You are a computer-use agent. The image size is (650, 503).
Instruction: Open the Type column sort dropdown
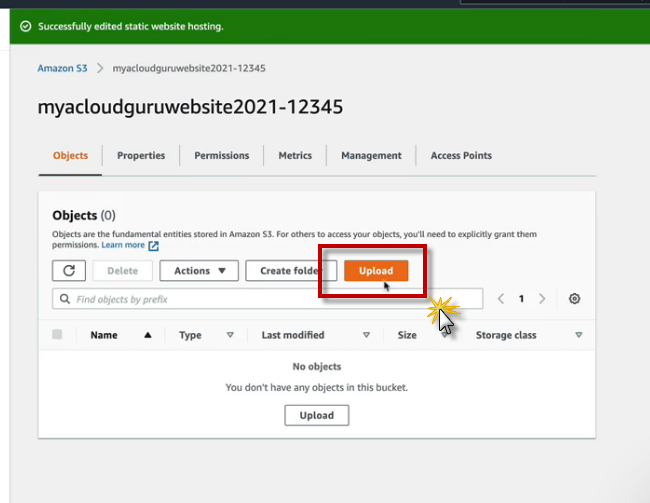coord(230,335)
